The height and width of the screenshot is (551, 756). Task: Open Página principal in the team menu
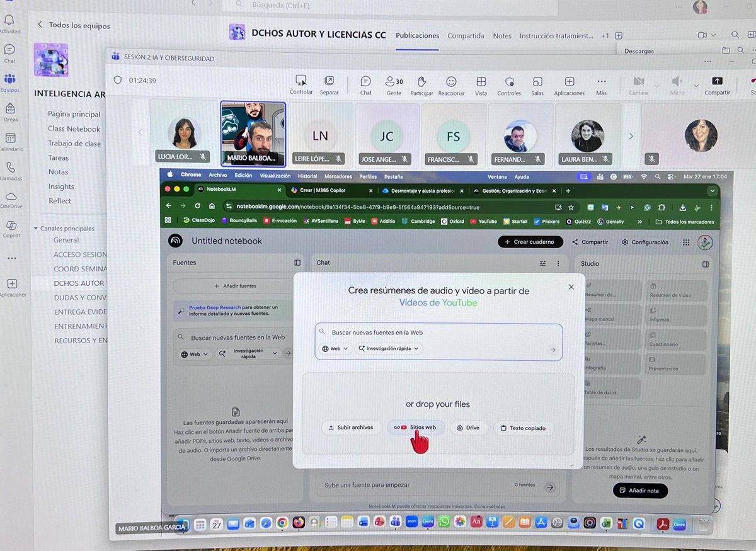[x=74, y=114]
